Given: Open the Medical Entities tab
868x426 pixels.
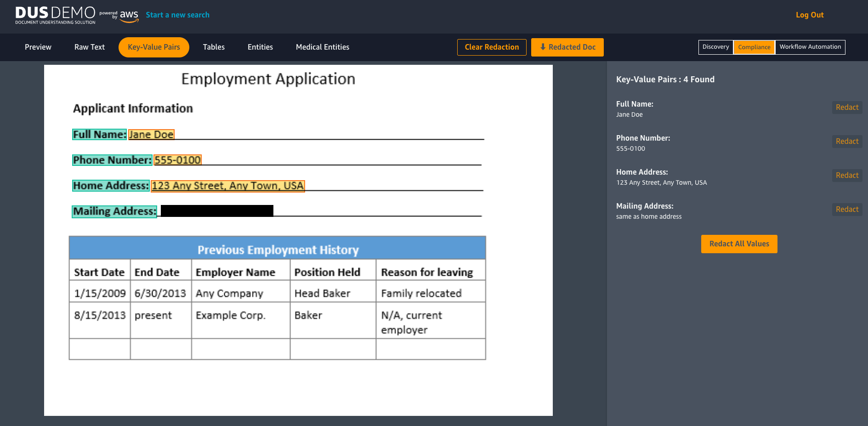Looking at the screenshot, I should (323, 47).
